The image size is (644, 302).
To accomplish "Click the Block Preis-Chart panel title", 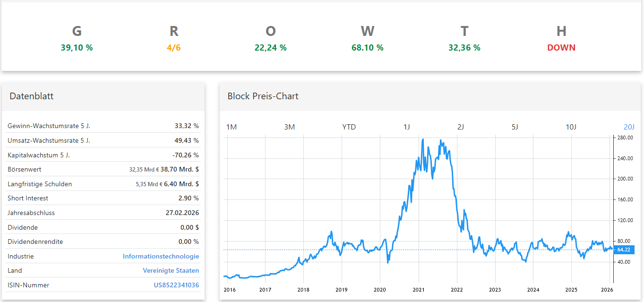I will 263,96.
